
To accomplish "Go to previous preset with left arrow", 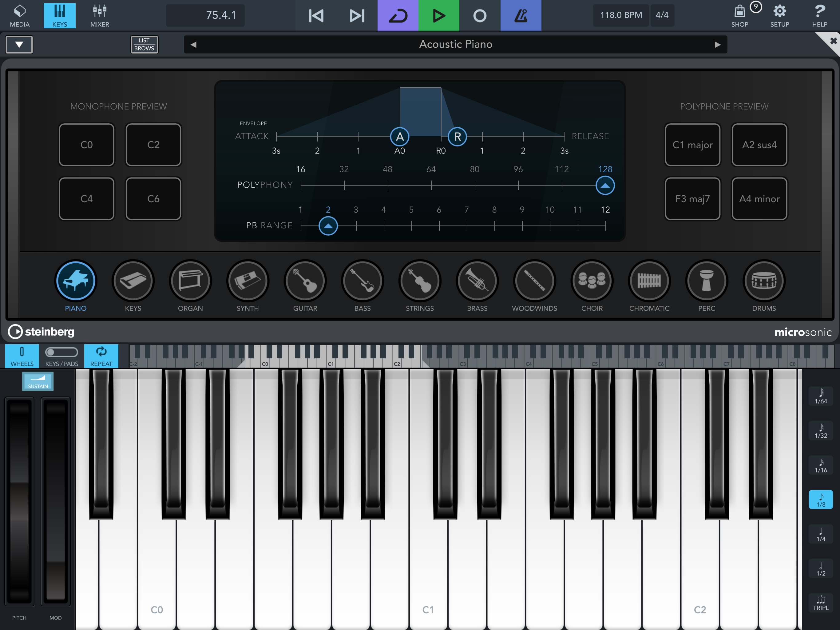I will point(194,45).
